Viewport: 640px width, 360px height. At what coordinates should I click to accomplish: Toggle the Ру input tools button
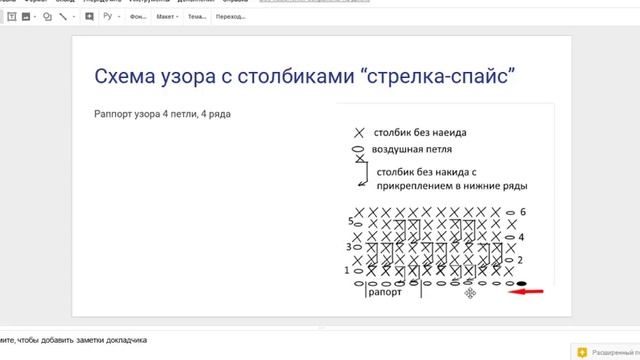click(107, 16)
